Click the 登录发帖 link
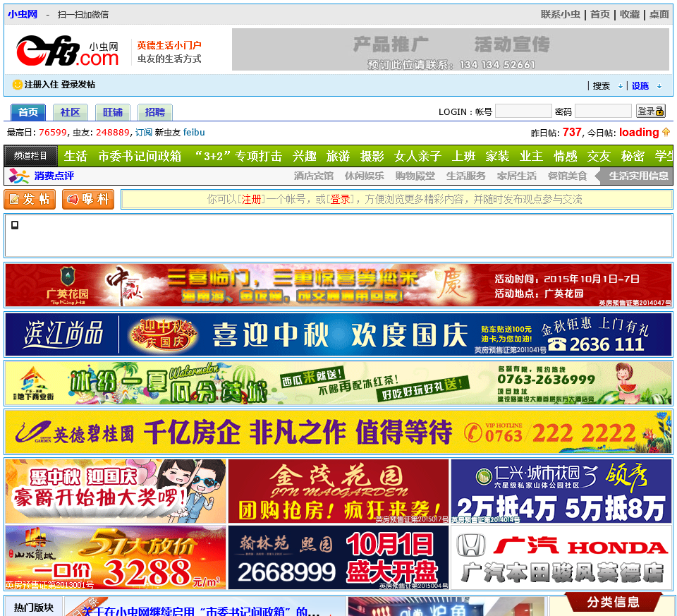 tap(78, 85)
